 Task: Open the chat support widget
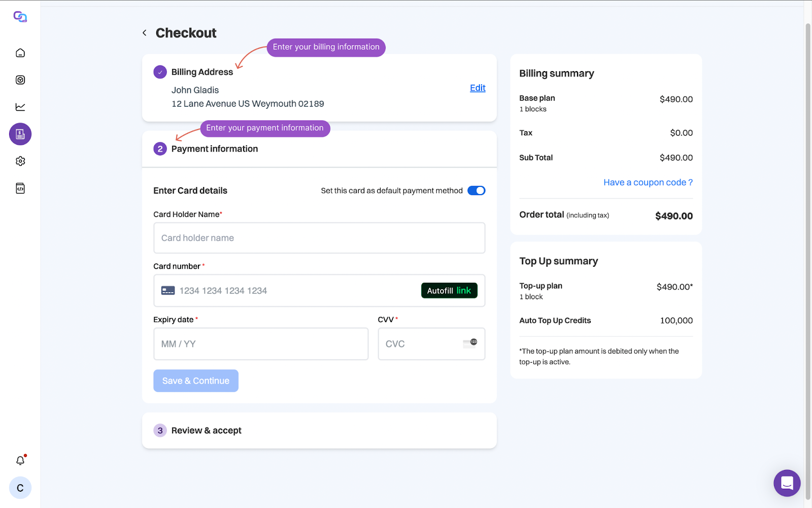[787, 483]
